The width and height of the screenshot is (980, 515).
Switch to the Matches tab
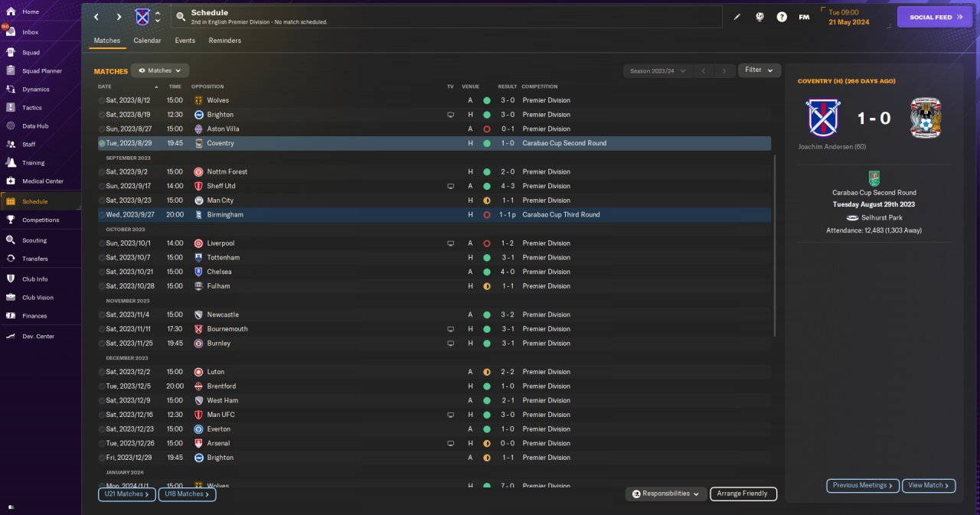(x=106, y=41)
